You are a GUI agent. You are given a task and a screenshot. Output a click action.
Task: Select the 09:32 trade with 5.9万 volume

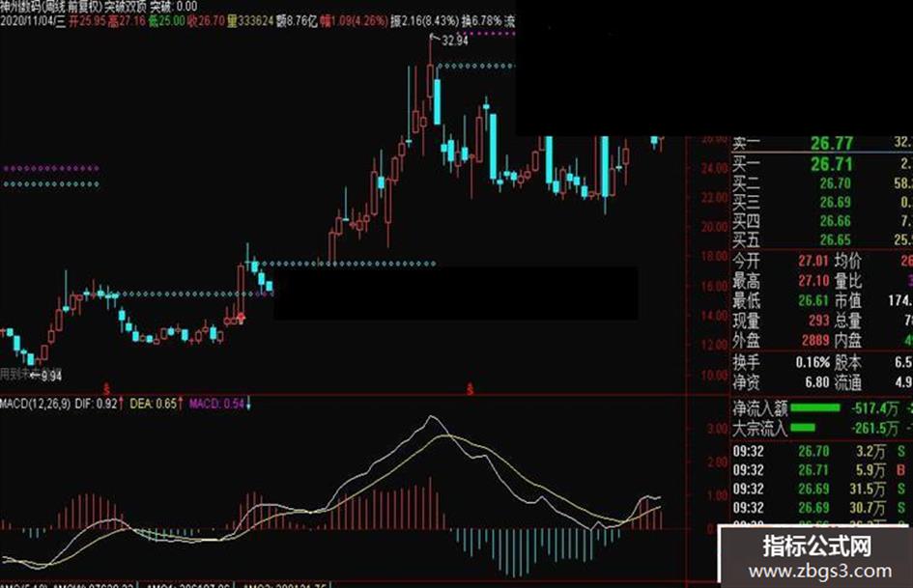click(x=821, y=470)
